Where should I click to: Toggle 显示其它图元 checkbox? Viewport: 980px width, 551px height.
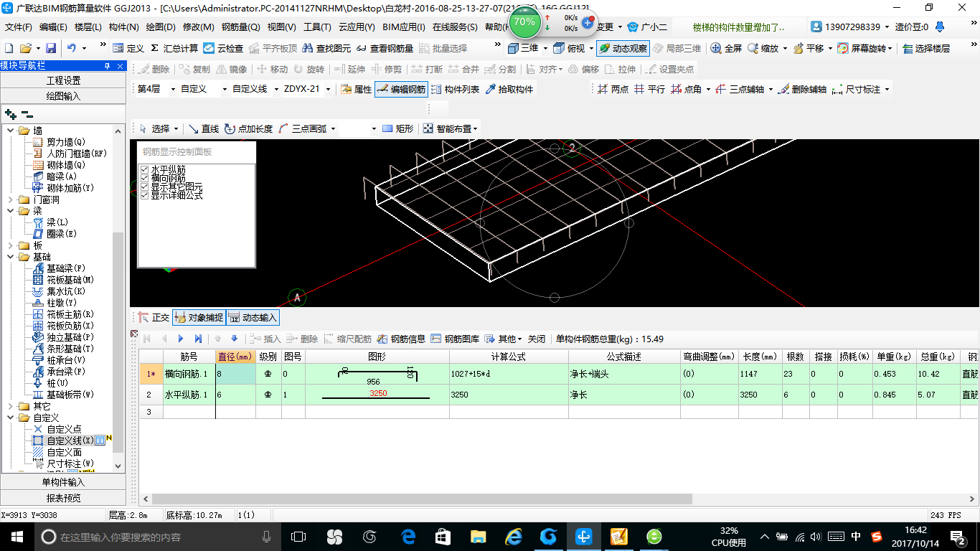tap(144, 187)
